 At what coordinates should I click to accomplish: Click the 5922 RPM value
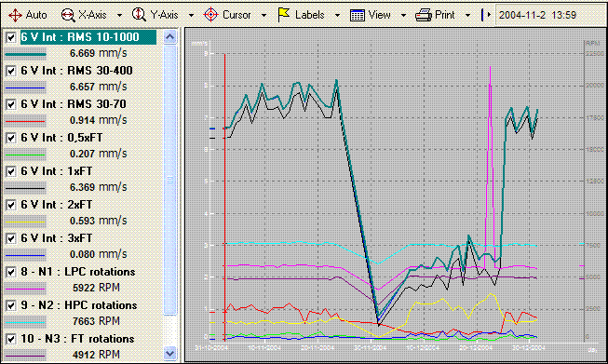point(96,288)
